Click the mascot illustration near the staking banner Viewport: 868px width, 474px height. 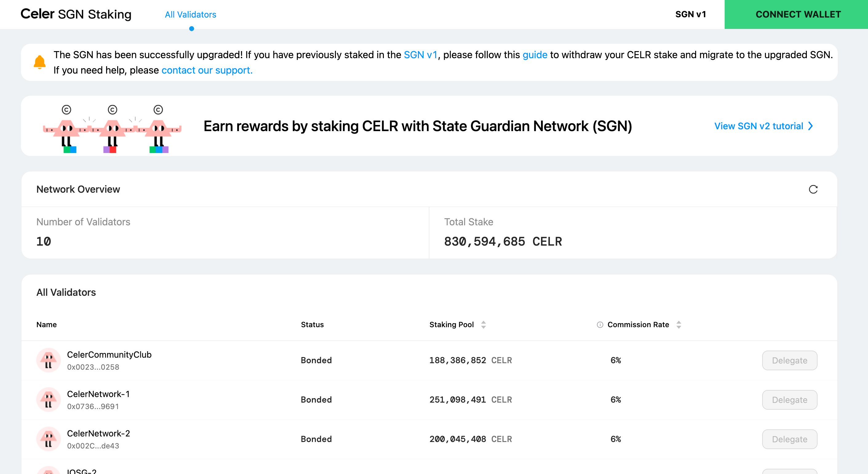[x=112, y=128]
